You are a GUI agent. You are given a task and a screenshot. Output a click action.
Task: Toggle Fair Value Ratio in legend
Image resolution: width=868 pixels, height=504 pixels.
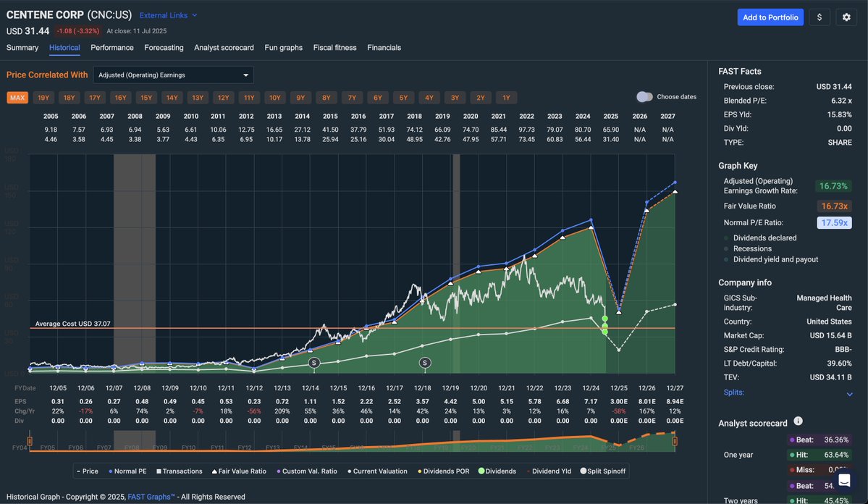[x=239, y=471]
